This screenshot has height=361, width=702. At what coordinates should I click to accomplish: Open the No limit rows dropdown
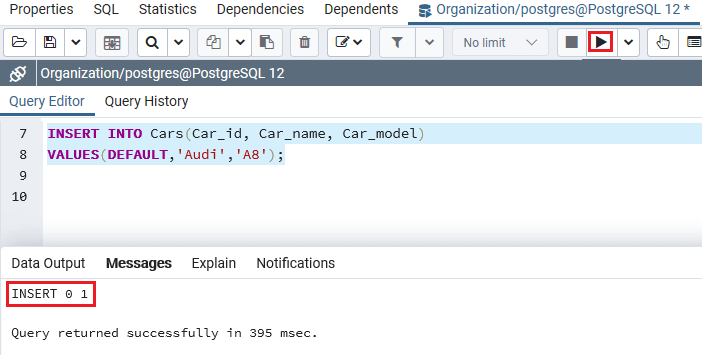[x=500, y=43]
